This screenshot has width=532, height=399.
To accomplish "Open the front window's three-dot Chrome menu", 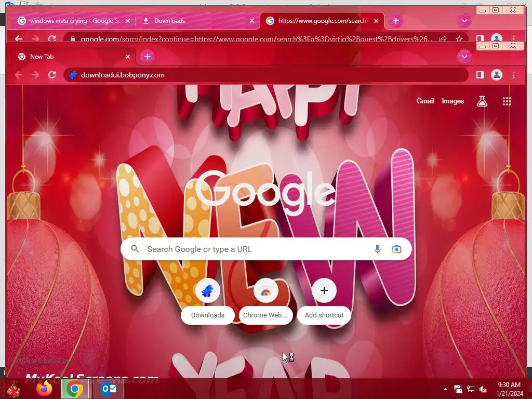I will coord(513,75).
